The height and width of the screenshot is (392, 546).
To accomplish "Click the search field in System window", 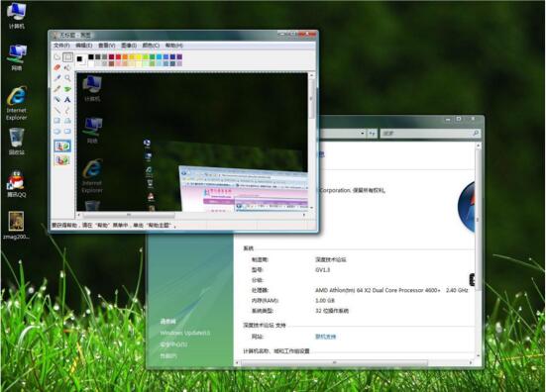I will pyautogui.click(x=430, y=134).
